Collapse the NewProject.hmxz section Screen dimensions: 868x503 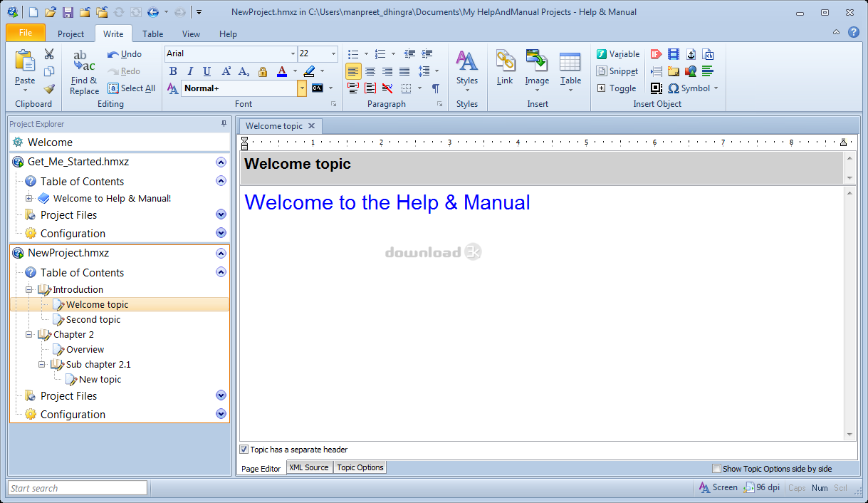(x=221, y=253)
